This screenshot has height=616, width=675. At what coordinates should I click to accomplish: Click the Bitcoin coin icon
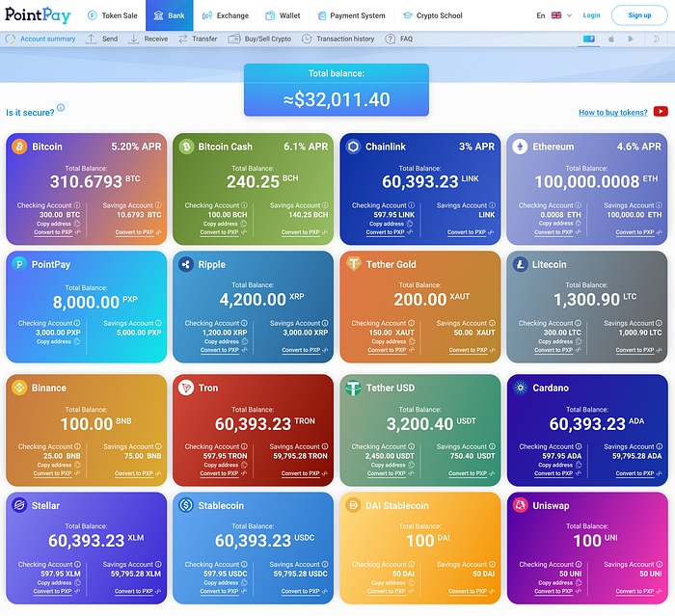(x=19, y=147)
